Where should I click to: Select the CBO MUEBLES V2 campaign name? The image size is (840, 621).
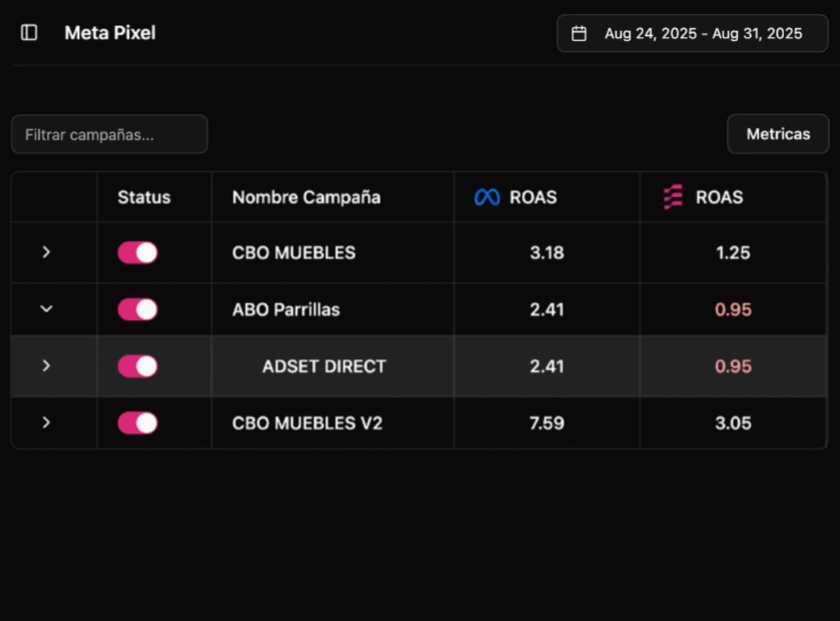point(307,423)
